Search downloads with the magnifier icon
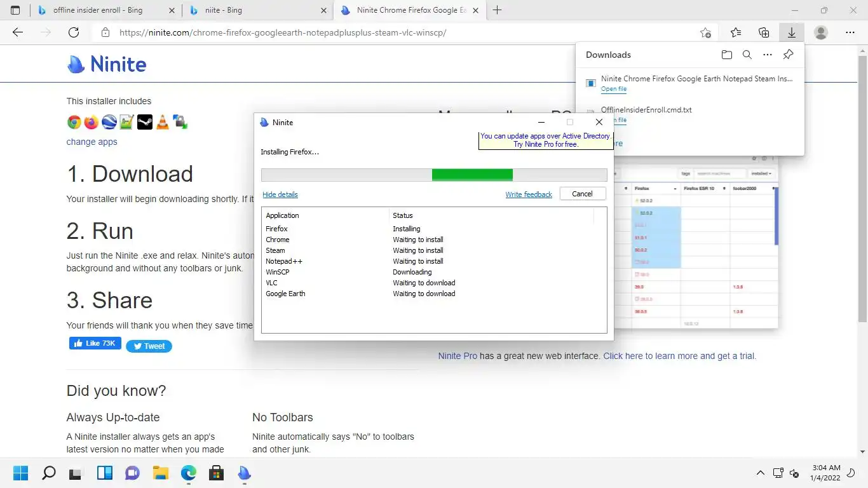The height and width of the screenshot is (488, 868). coord(747,55)
